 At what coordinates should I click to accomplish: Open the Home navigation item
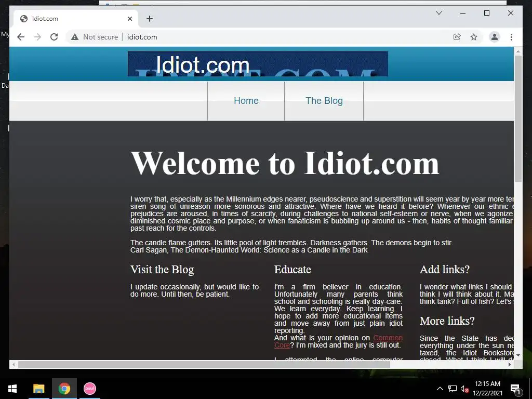click(x=246, y=101)
